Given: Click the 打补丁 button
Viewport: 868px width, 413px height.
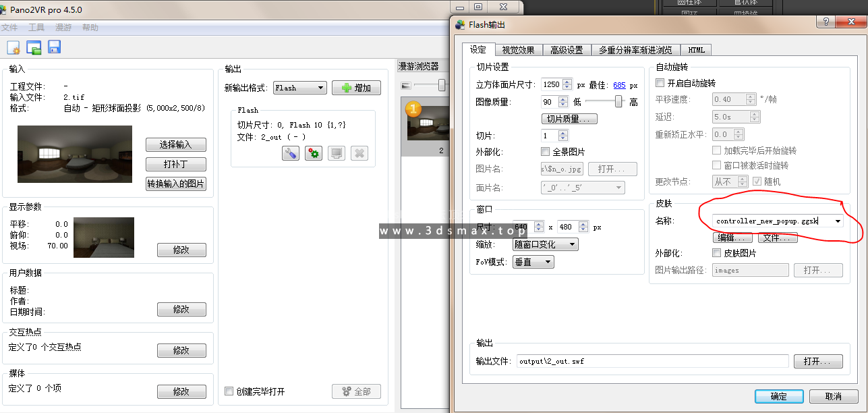Looking at the screenshot, I should [176, 165].
